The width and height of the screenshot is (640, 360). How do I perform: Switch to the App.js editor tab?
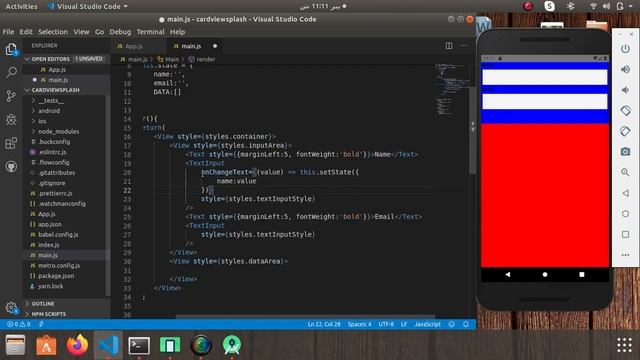(139, 46)
